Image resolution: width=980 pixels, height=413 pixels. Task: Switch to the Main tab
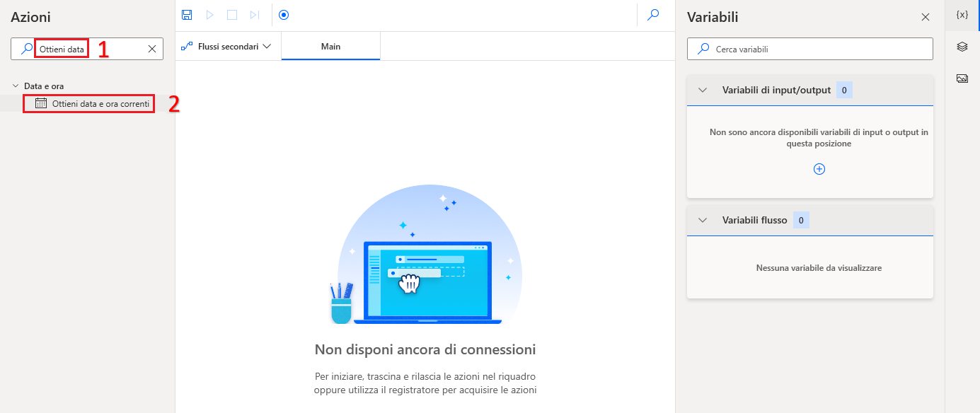pos(330,46)
